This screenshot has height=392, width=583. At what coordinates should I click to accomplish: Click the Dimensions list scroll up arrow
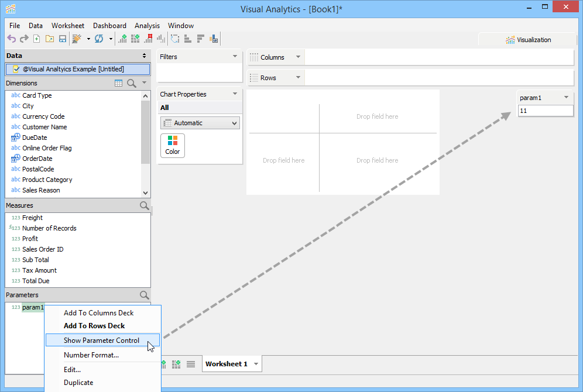[x=145, y=96]
